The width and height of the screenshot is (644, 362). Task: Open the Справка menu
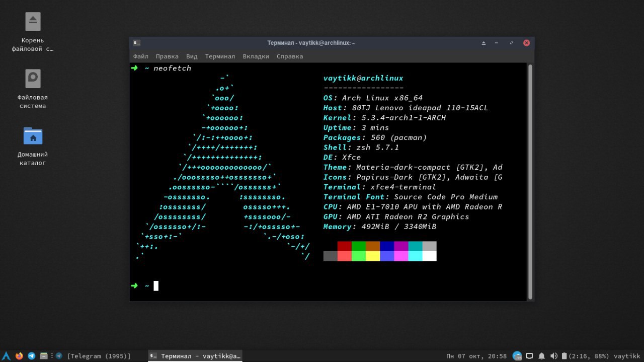pyautogui.click(x=290, y=56)
